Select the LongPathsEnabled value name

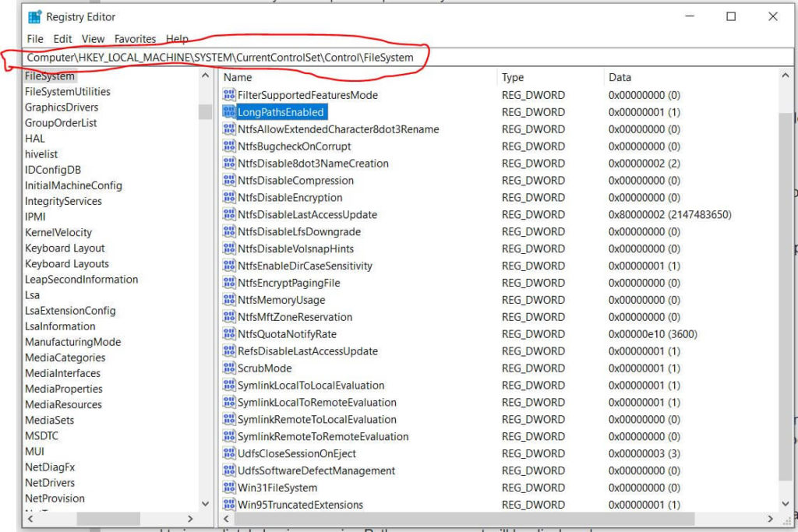(x=281, y=112)
